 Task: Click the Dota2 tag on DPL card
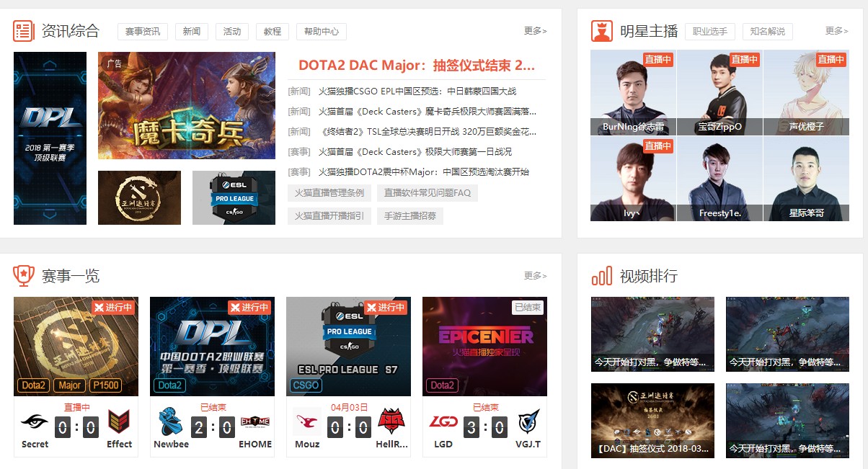pos(170,385)
